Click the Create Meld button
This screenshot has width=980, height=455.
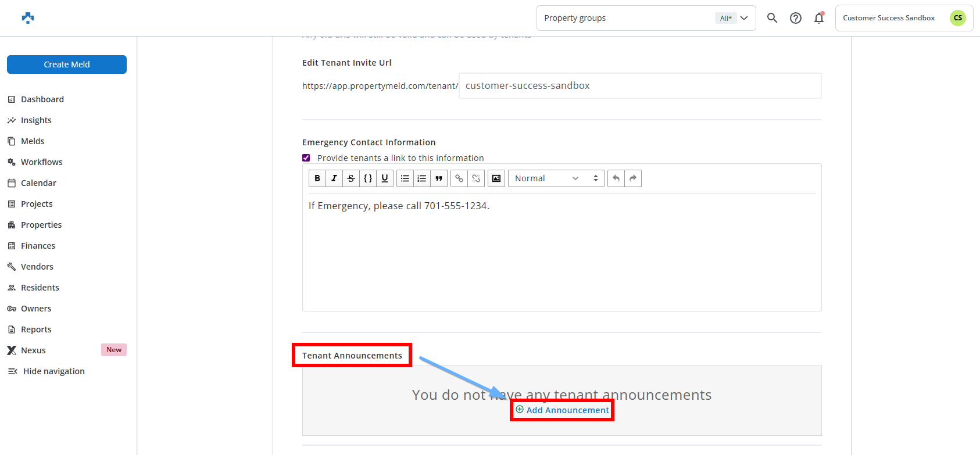(67, 65)
